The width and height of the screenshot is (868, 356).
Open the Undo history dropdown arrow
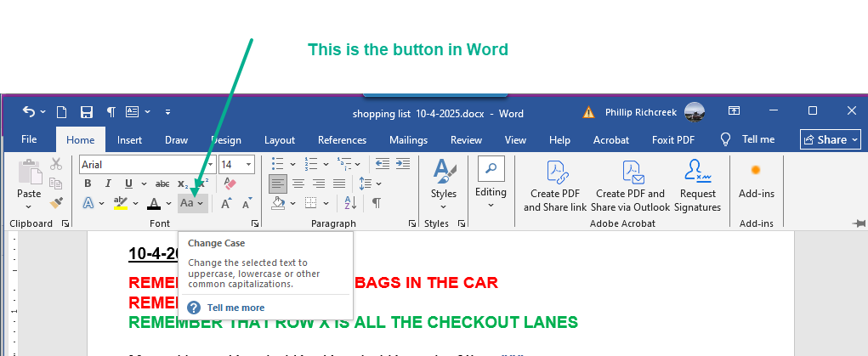tap(43, 112)
